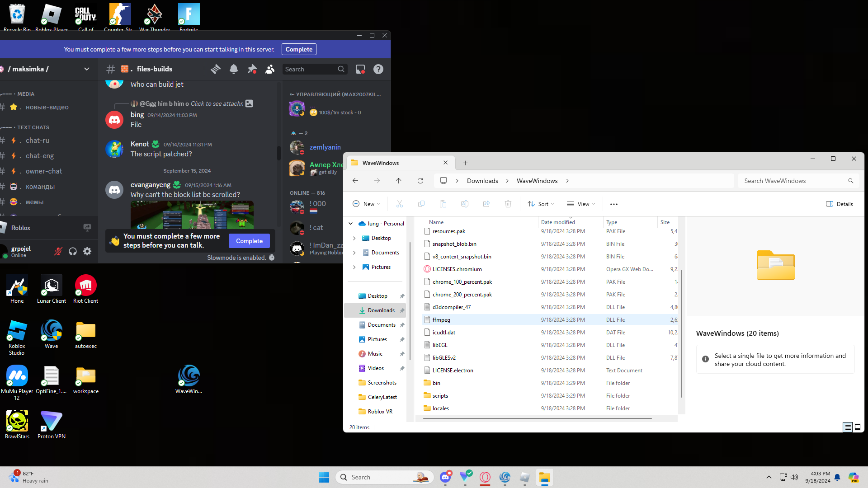Image resolution: width=868 pixels, height=488 pixels.
Task: Open Discord Threads icon in channel header
Action: (216, 69)
